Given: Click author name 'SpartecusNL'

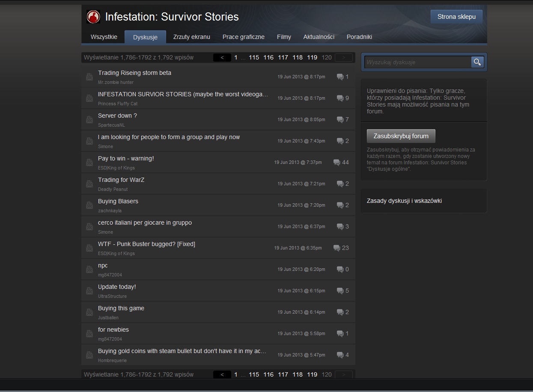Looking at the screenshot, I should (x=111, y=125).
